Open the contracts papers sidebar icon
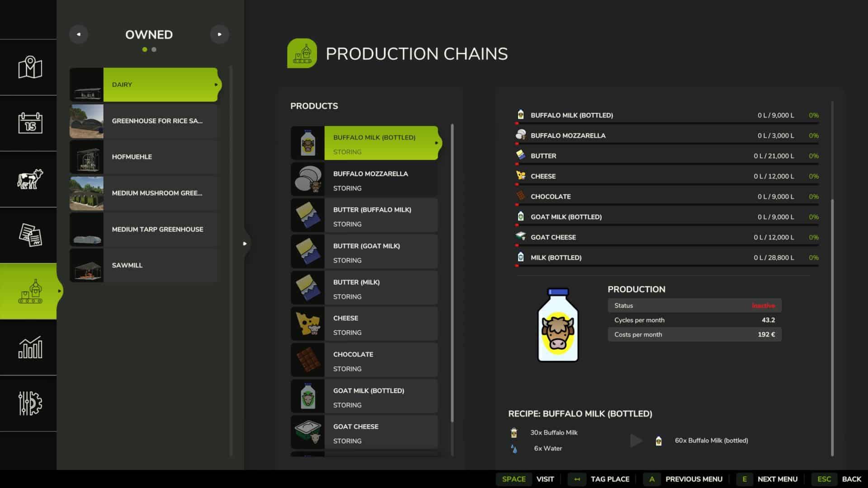The height and width of the screenshot is (488, 868). (x=30, y=235)
